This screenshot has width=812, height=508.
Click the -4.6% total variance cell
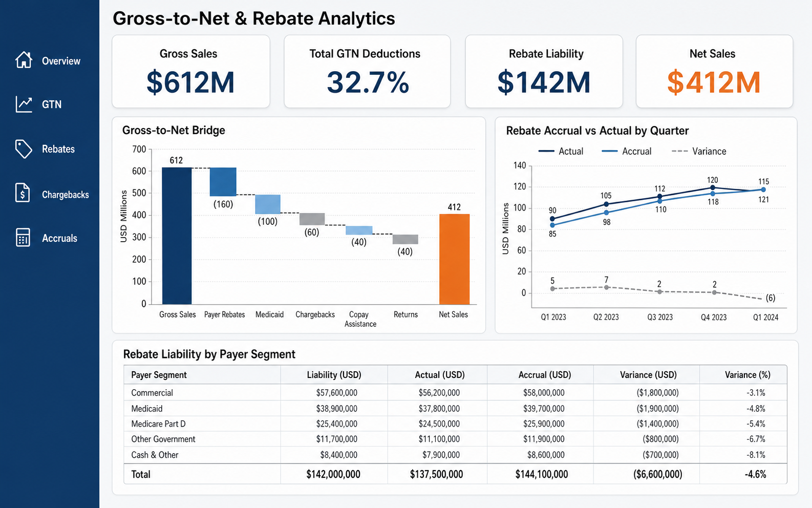point(756,474)
